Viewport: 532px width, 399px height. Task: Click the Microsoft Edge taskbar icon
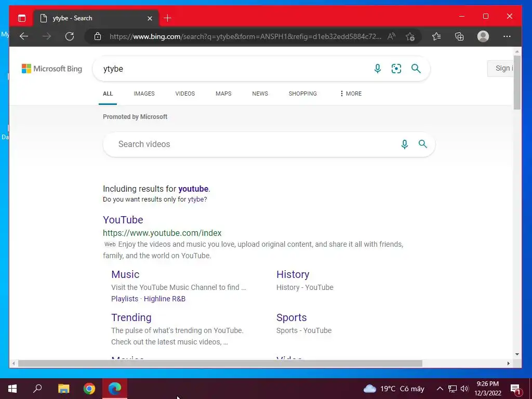pos(115,389)
